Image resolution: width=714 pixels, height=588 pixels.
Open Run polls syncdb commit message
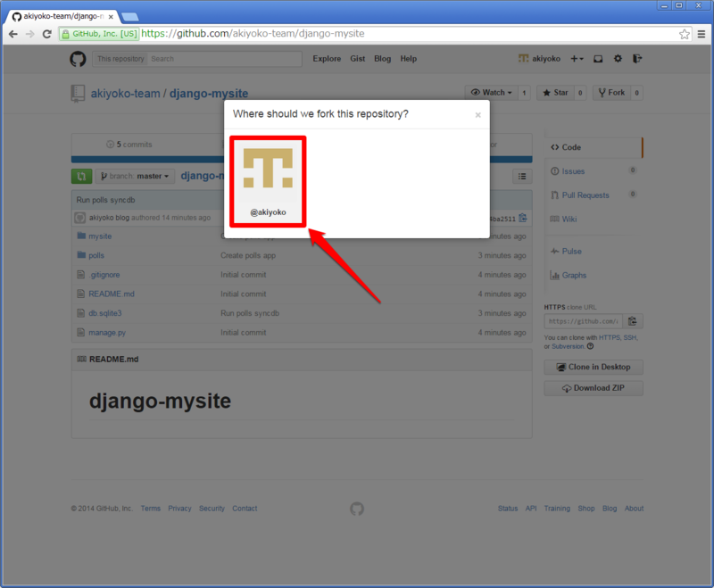tap(105, 200)
